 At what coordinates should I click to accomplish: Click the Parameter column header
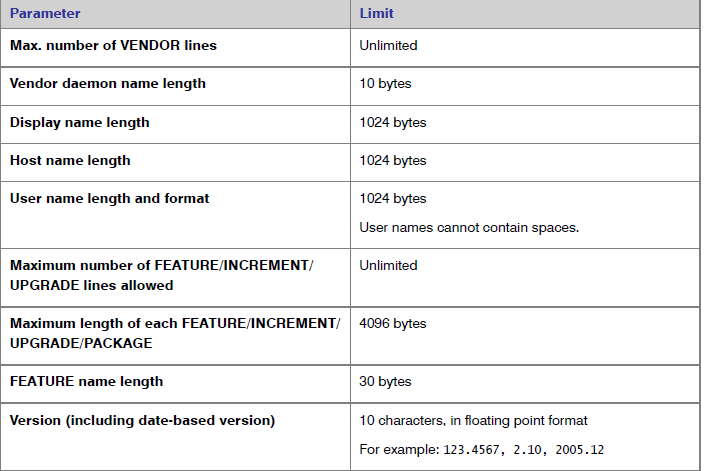45,13
